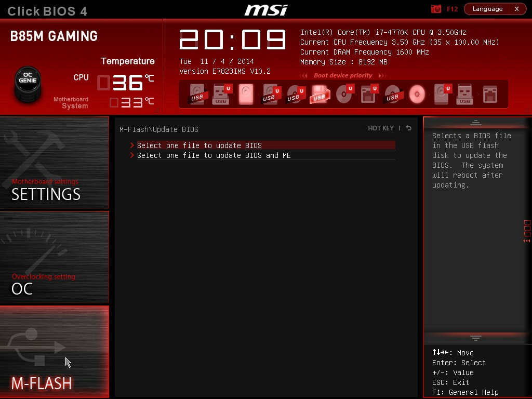
Task: Open the Language selector
Action: point(487,9)
